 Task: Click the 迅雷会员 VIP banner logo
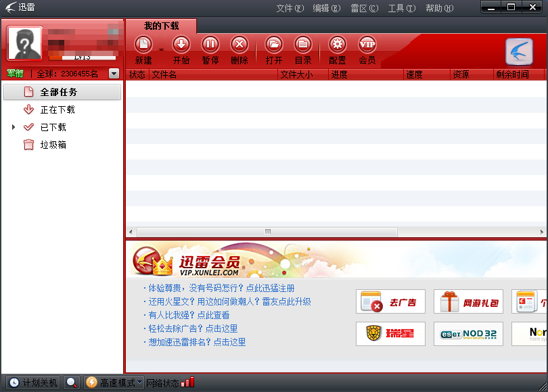tap(187, 262)
